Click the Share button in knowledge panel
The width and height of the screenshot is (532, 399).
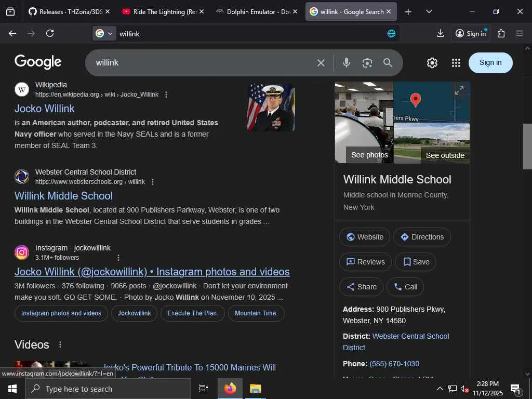(x=362, y=287)
